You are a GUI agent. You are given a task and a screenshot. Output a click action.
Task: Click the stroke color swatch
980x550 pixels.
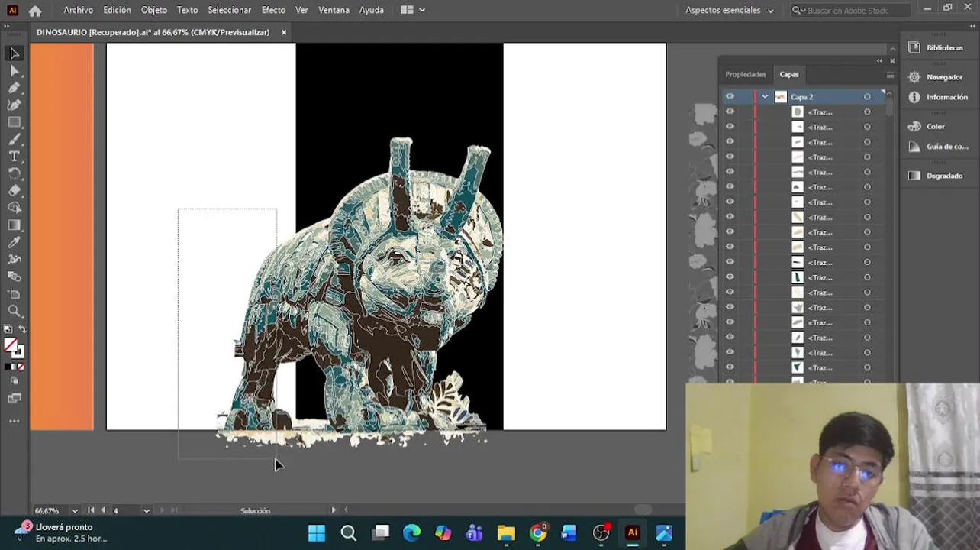click(18, 352)
